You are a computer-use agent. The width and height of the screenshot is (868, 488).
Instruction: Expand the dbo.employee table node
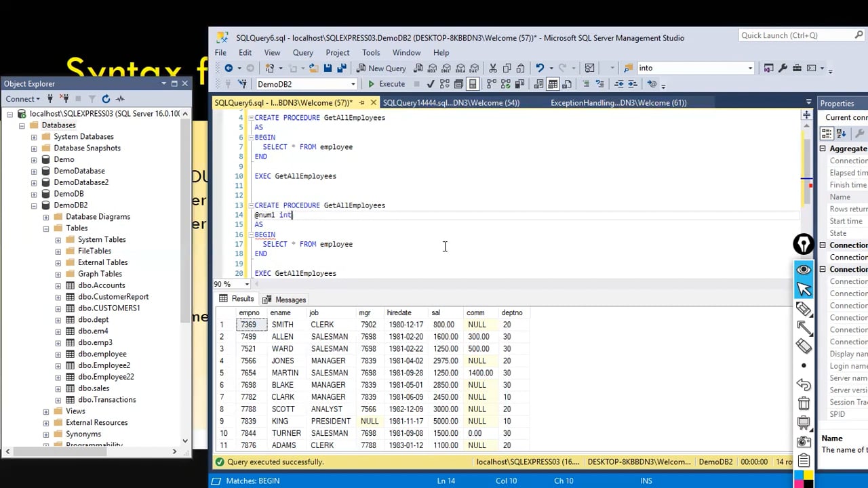58,354
